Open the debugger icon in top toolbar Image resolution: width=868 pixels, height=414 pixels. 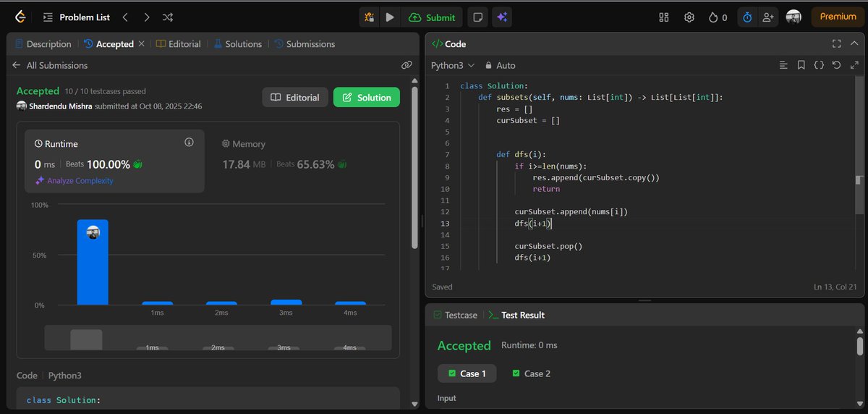tap(369, 17)
